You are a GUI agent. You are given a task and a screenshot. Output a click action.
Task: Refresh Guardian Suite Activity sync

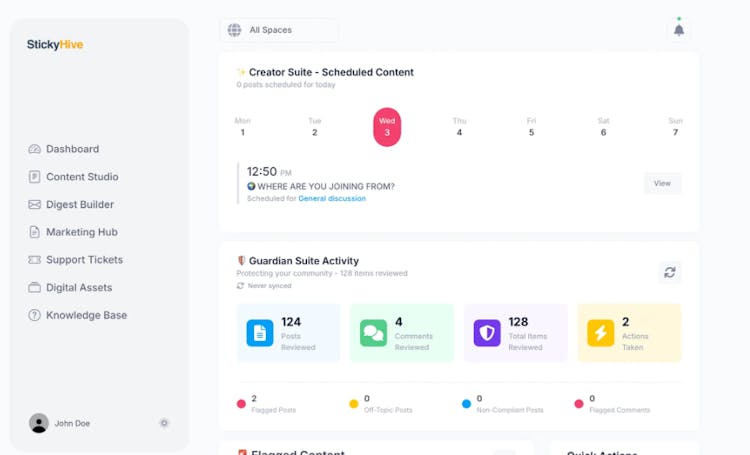point(670,272)
